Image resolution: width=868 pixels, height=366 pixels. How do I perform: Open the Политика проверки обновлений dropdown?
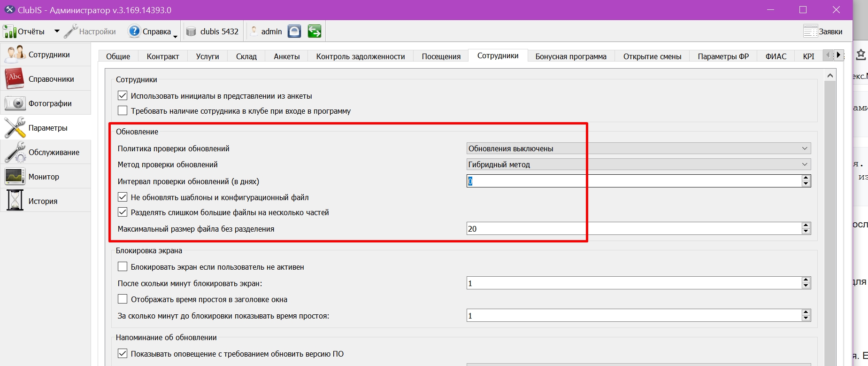pos(638,148)
